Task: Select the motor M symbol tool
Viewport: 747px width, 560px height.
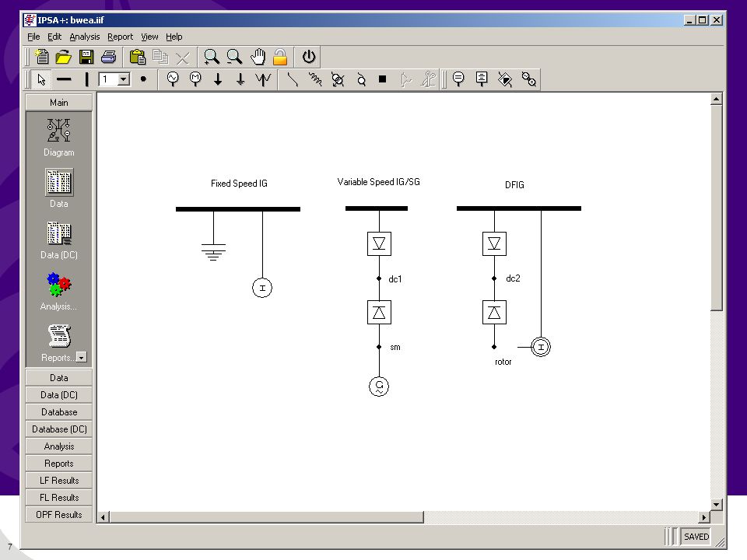Action: tap(195, 79)
